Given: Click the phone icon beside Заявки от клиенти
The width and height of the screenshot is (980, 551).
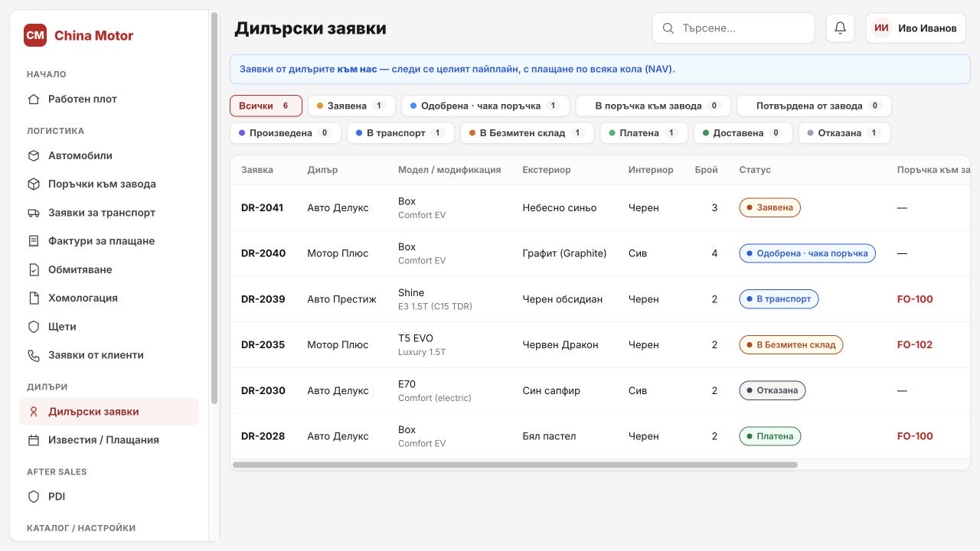Looking at the screenshot, I should [33, 355].
